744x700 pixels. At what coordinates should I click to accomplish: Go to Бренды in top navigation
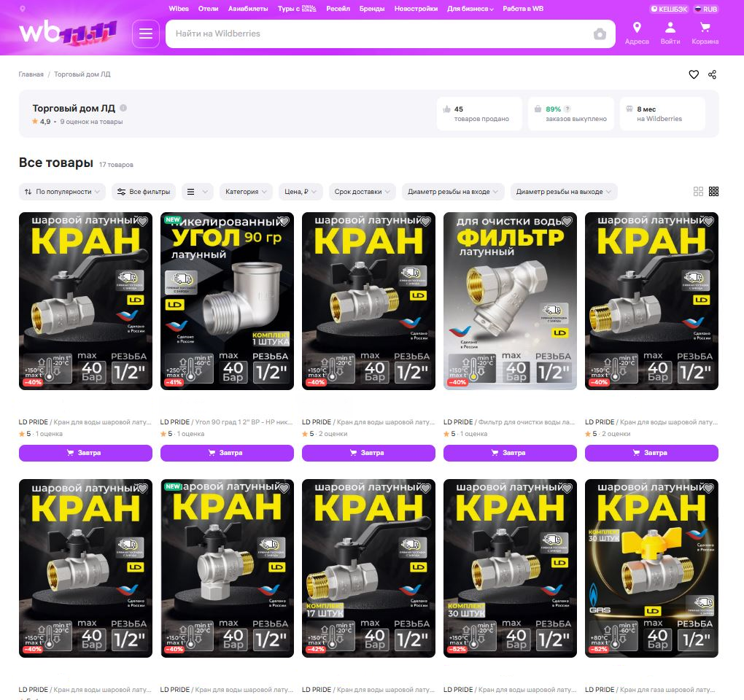[x=372, y=9]
